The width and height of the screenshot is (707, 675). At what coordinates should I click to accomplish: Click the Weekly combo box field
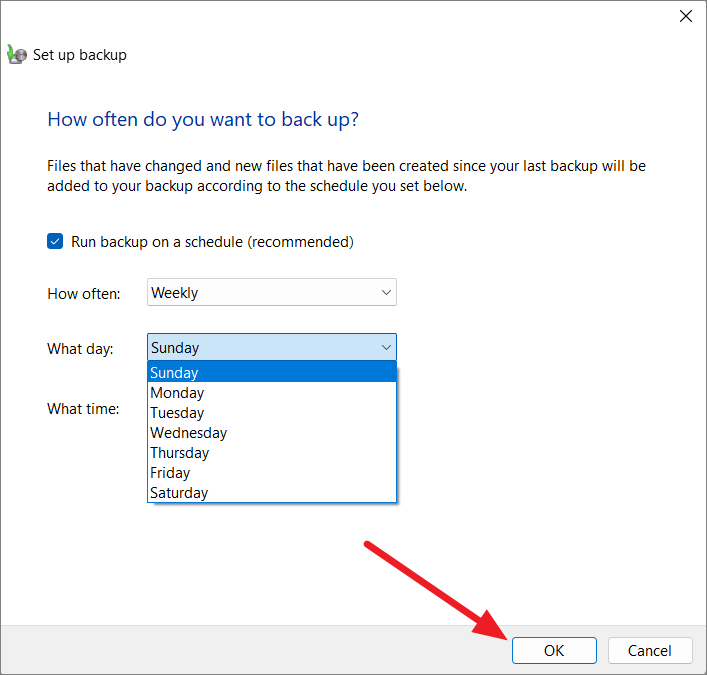pyautogui.click(x=271, y=292)
